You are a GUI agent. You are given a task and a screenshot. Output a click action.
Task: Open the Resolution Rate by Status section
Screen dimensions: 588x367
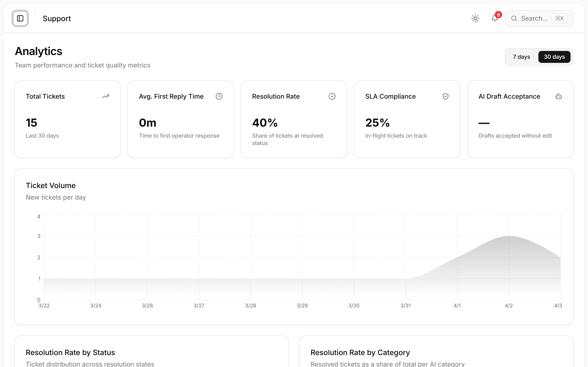coord(71,353)
